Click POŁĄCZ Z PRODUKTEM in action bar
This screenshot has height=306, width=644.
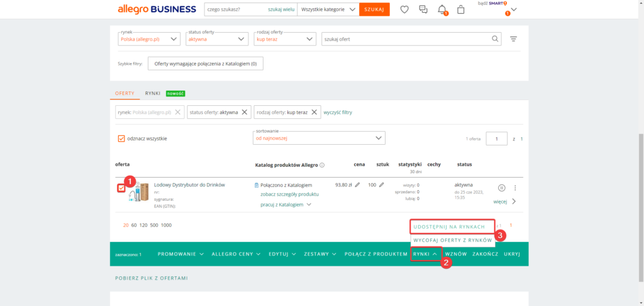[376, 254]
